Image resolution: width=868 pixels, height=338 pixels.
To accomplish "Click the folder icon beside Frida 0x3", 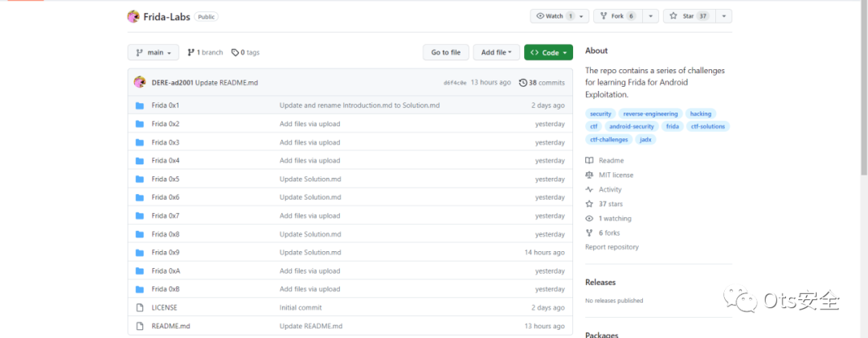I will coord(140,142).
